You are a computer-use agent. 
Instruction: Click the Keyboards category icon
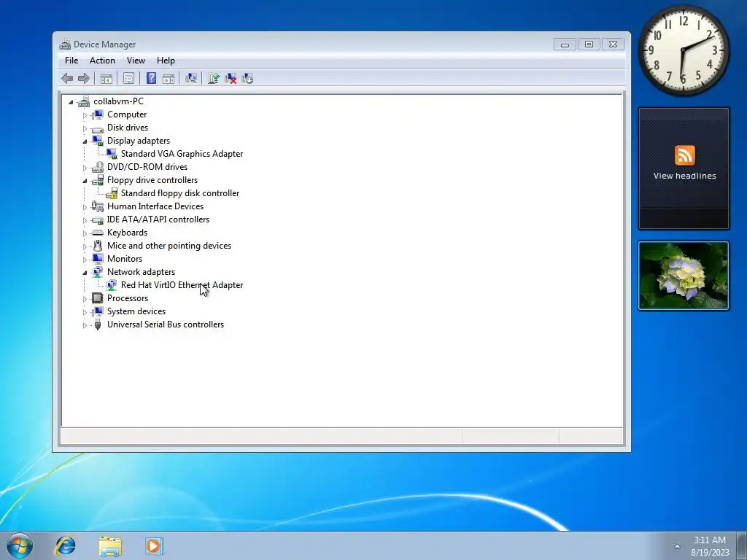[x=98, y=233]
